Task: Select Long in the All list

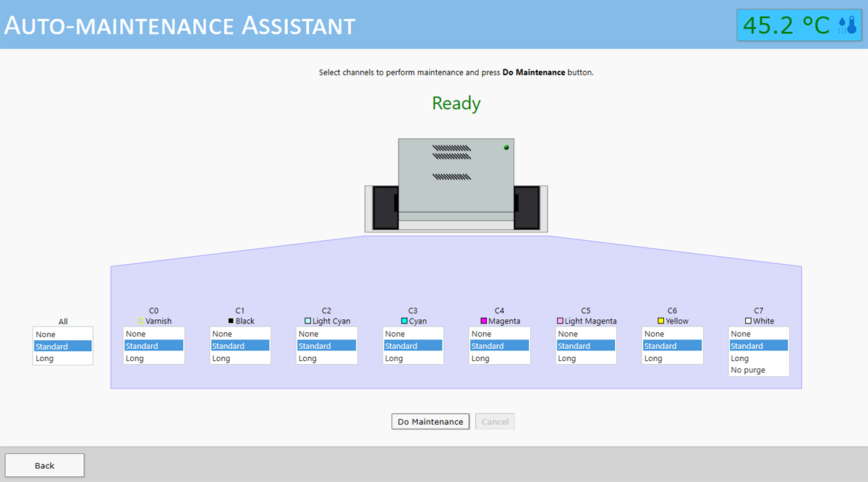Action: (x=62, y=358)
